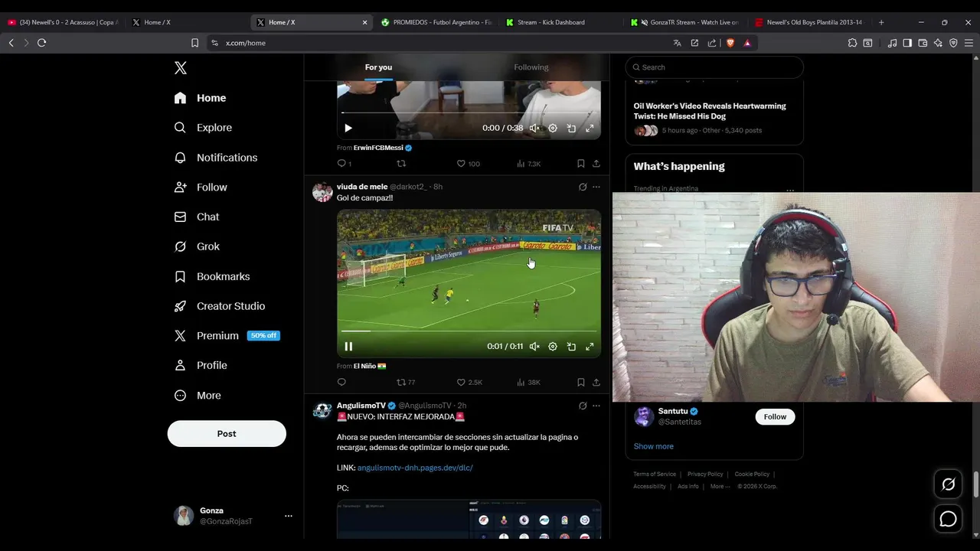
Task: Open the Brave Wallet icon
Action: click(x=923, y=43)
